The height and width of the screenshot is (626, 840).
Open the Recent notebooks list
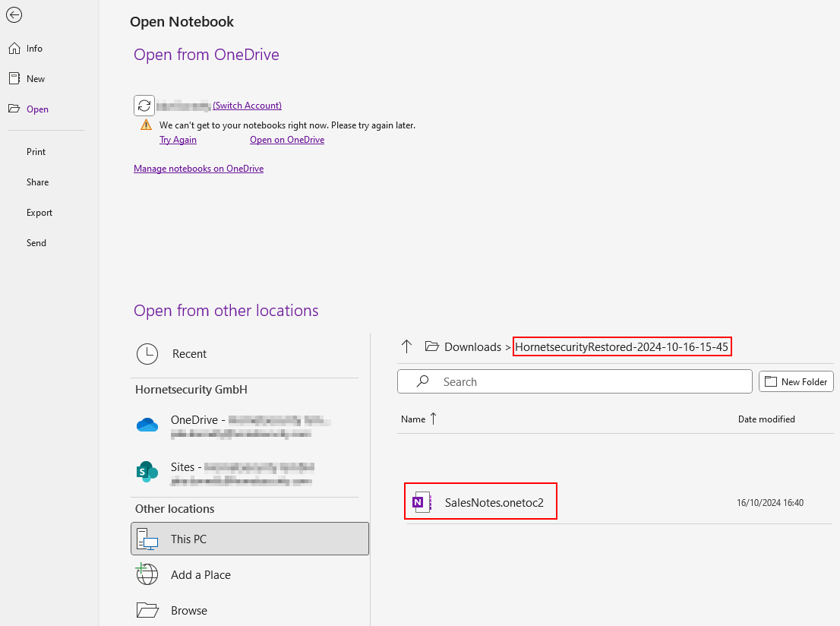pyautogui.click(x=189, y=353)
